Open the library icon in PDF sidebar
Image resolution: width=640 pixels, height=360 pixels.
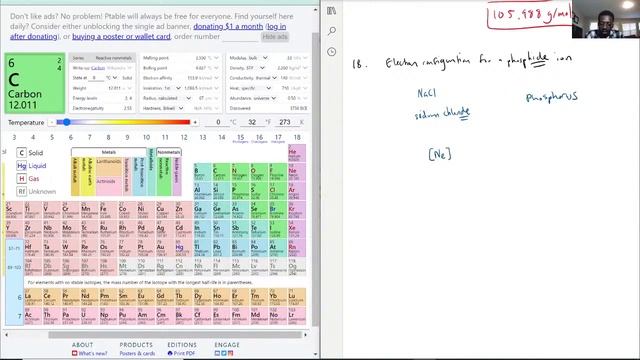coord(331,11)
